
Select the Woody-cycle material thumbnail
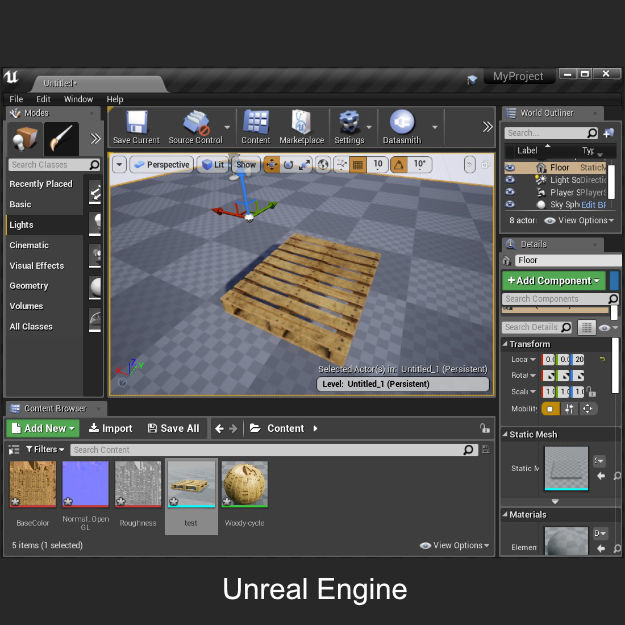244,483
